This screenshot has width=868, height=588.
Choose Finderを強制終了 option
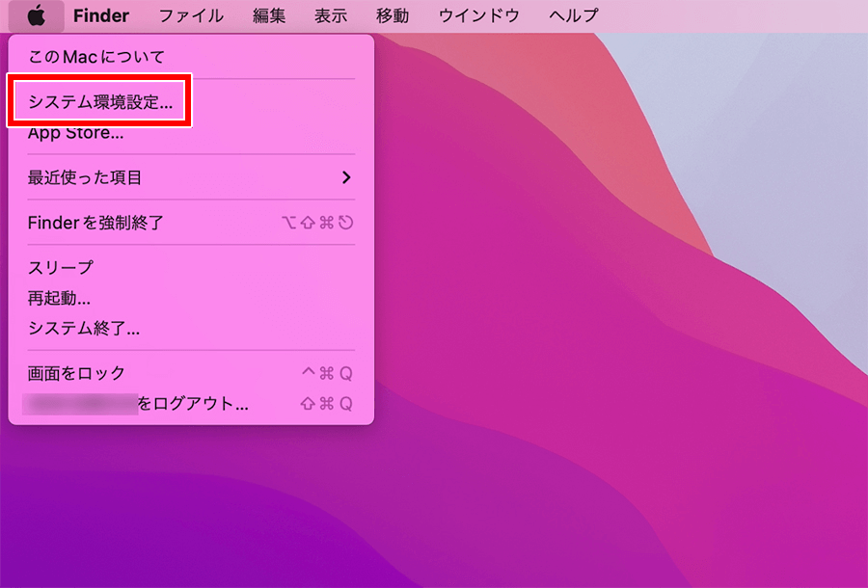[191, 223]
